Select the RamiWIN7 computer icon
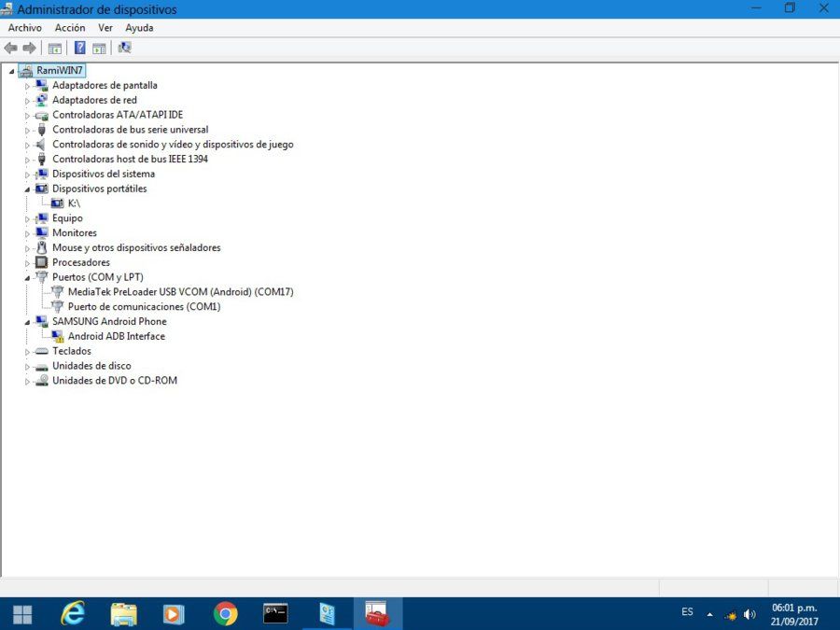Screen dimensions: 840x630 point(25,71)
